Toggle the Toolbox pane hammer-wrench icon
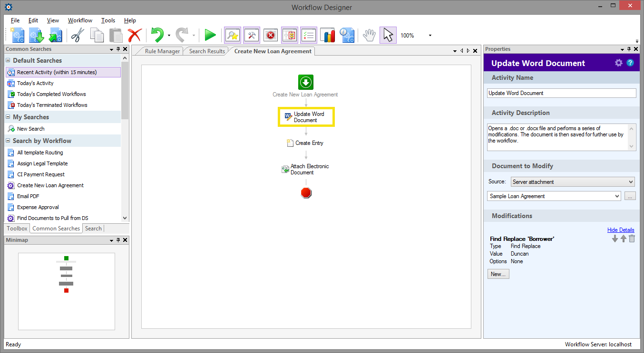Screen dimensions: 644x353 click(252, 35)
